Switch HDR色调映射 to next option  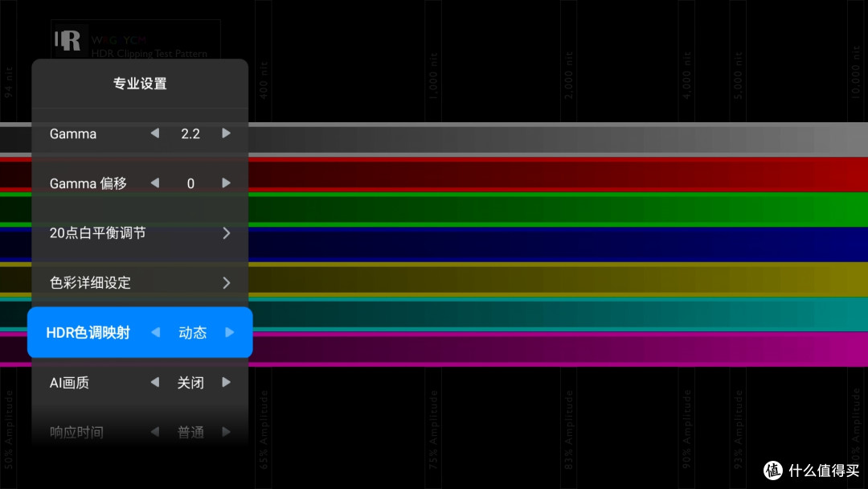point(229,332)
